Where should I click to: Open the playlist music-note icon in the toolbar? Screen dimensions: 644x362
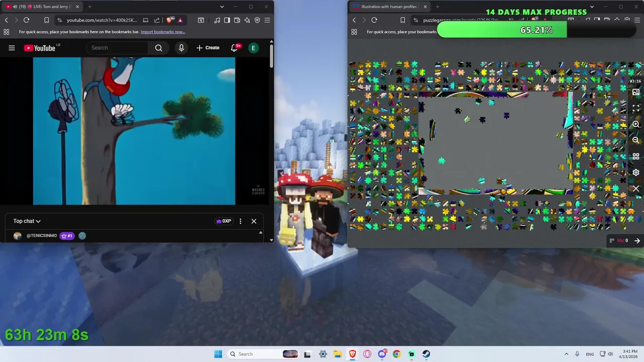[217, 20]
